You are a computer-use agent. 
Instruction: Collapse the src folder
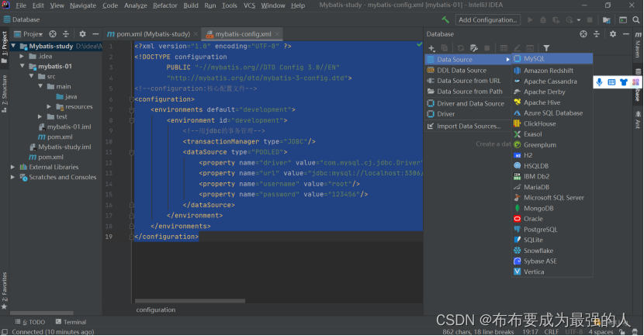[x=31, y=76]
